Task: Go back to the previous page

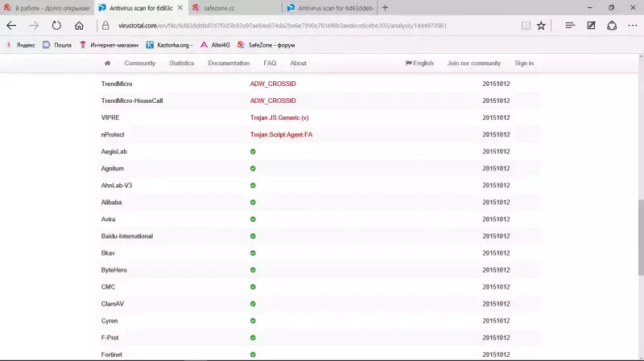Action: coord(11,26)
